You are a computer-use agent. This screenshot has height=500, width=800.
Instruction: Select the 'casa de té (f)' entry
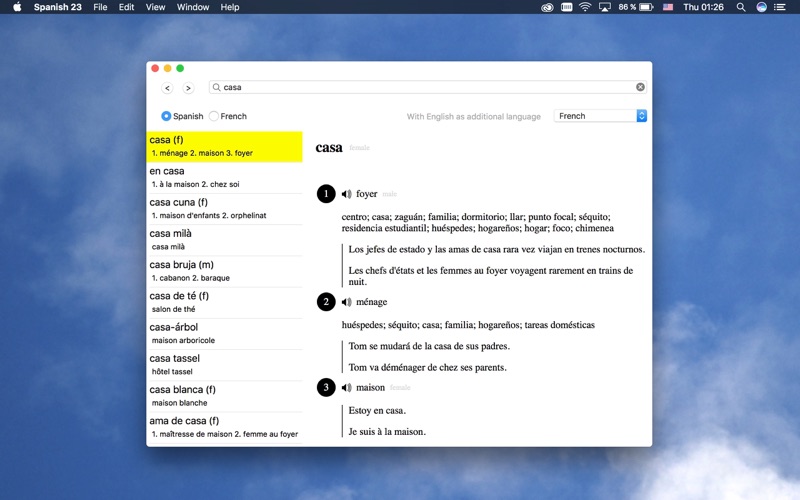tap(224, 302)
